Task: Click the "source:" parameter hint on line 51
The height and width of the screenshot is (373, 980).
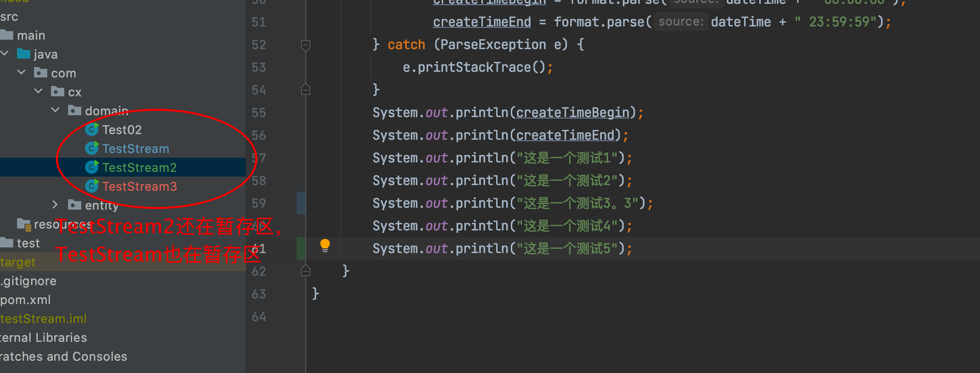Action: 681,22
